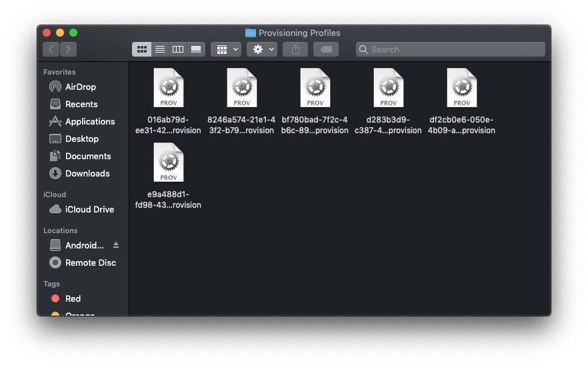Select the 8246a574-21e1 provisioning file icon
Viewport: 588px width, 365px height.
(x=242, y=88)
